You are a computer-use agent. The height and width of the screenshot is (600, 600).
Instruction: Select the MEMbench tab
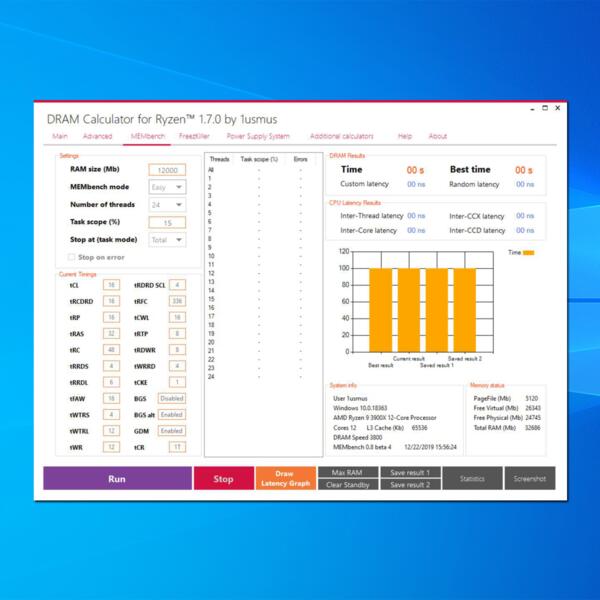(147, 136)
